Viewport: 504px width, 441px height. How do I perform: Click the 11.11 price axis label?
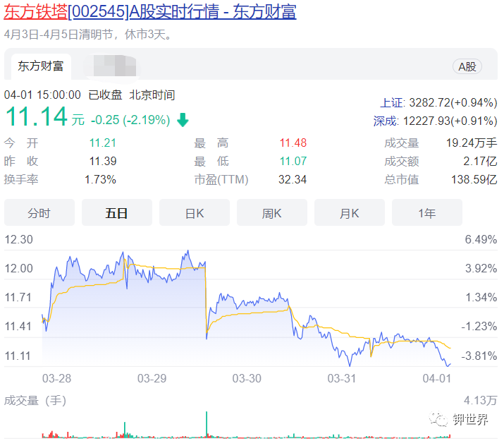click(x=18, y=356)
